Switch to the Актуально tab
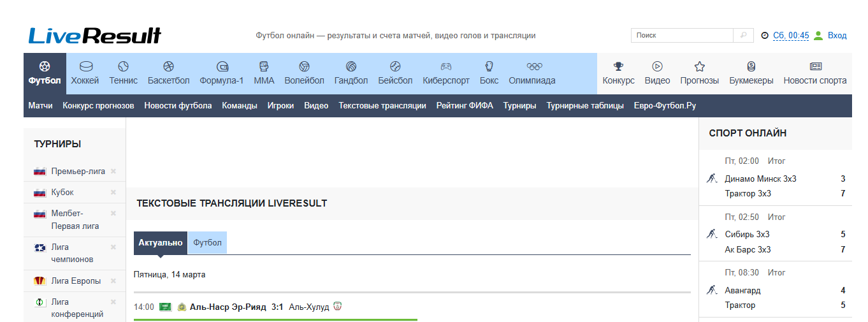Viewport: 868px width, 322px height. (x=161, y=243)
